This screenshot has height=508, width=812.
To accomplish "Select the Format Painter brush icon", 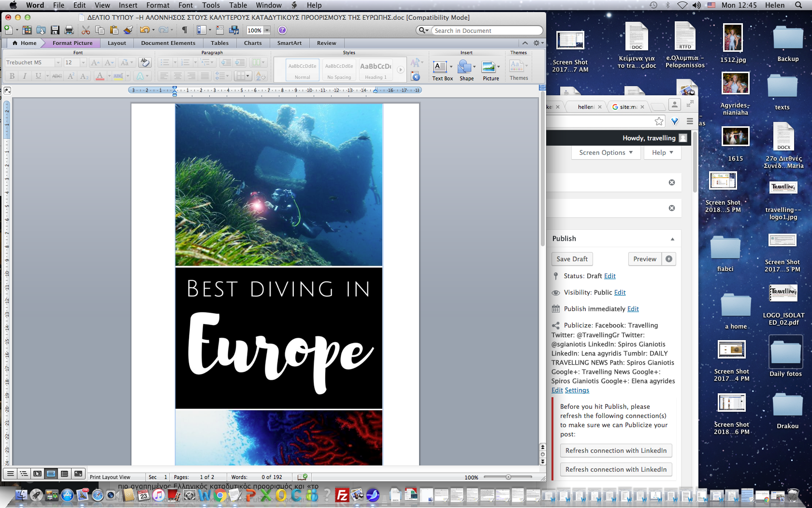I will (x=128, y=30).
